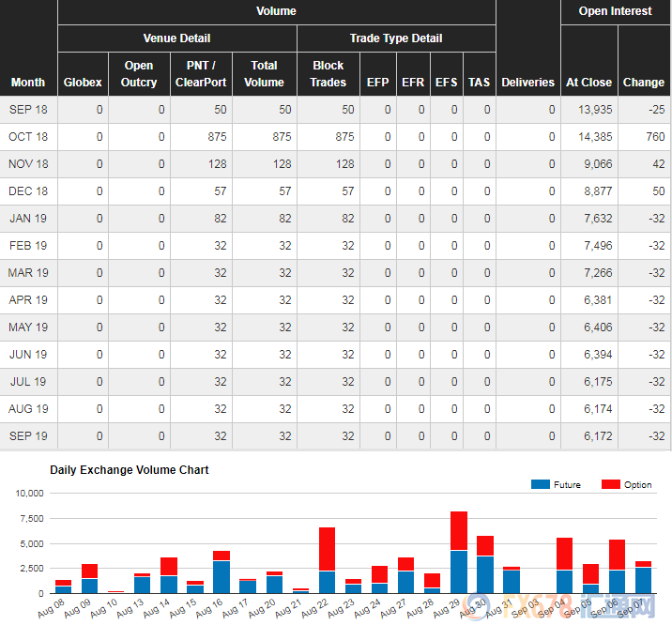672x640 pixels.
Task: Click the Aug 31 bar in chart
Action: pos(512,580)
